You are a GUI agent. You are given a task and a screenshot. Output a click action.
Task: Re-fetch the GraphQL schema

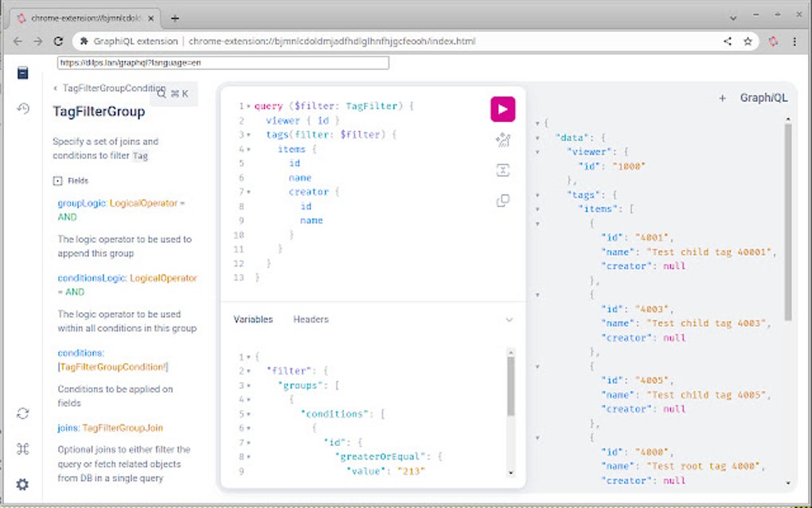point(23,413)
